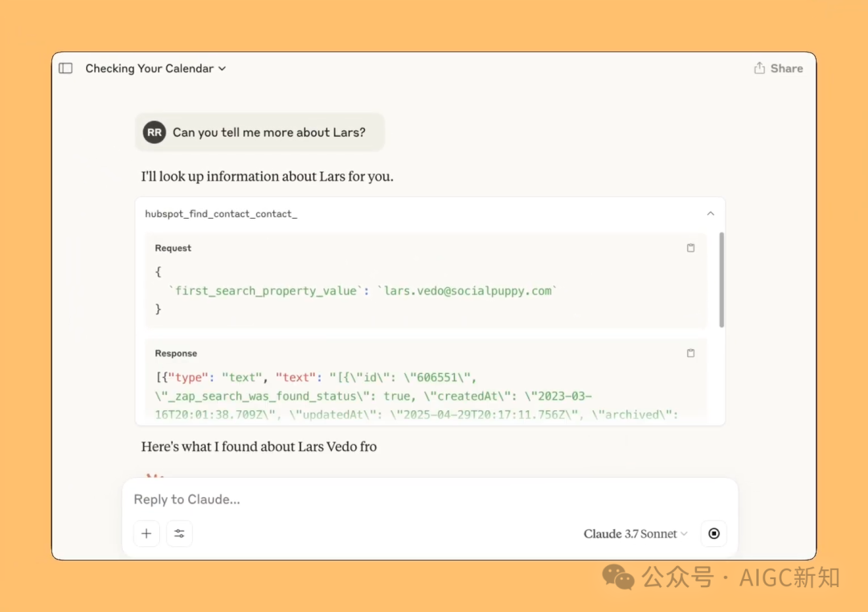Open the plus attachment menu
This screenshot has width=868, height=612.
tap(146, 533)
